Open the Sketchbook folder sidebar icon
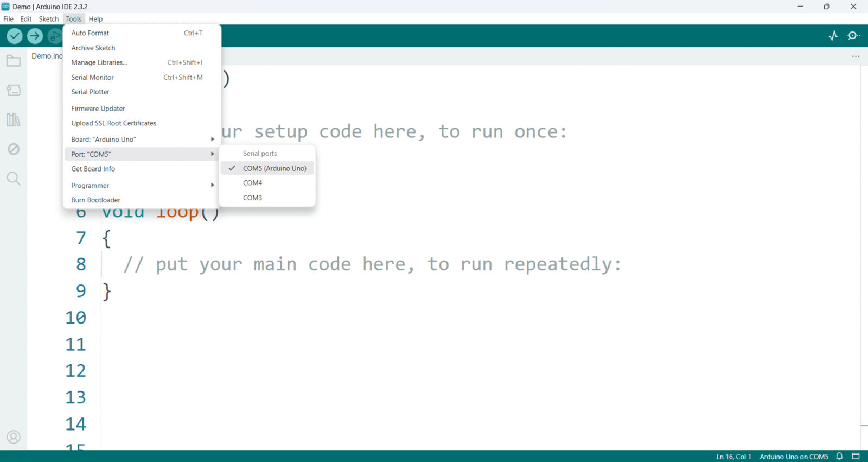This screenshot has height=462, width=868. tap(14, 61)
